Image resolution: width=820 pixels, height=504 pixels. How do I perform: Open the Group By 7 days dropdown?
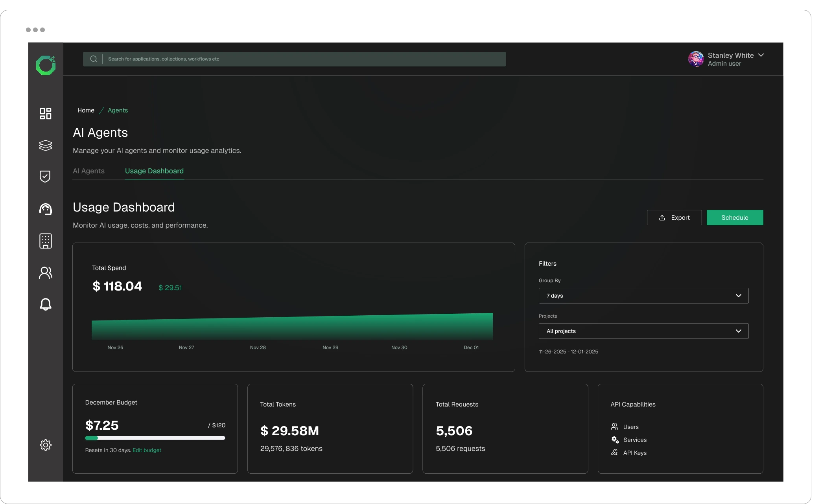tap(643, 296)
